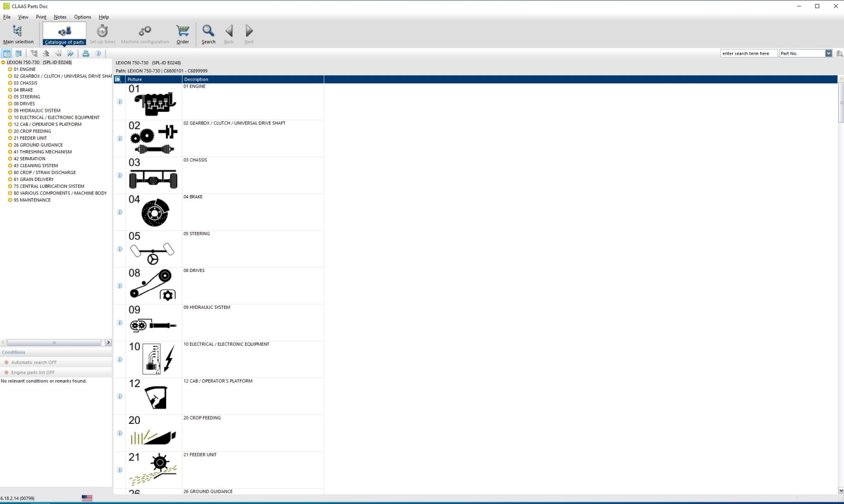Click the level-up double arrow icon
844x504 pixels.
click(46, 53)
